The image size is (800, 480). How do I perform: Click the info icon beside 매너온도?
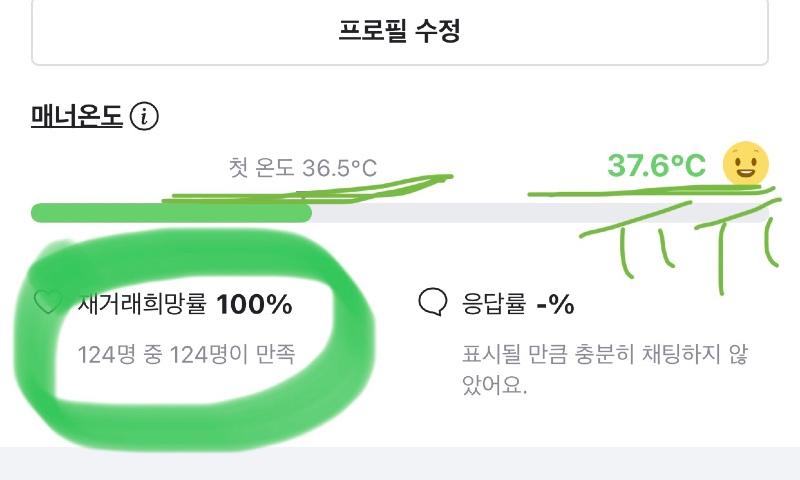(x=146, y=117)
